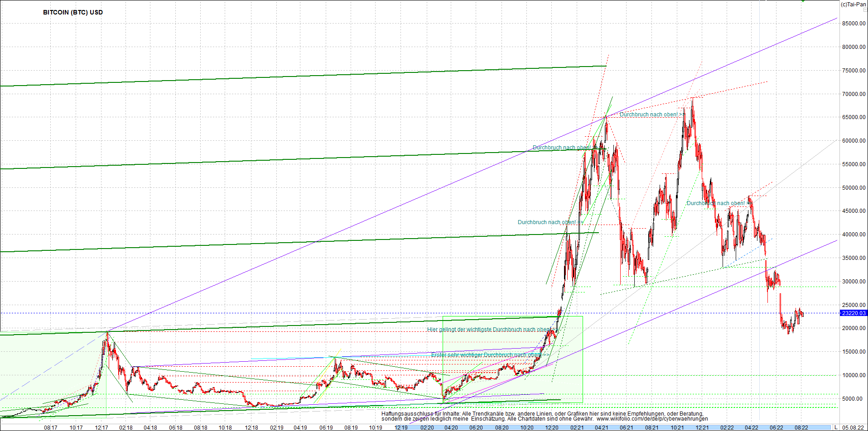Image resolution: width=868 pixels, height=431 pixels.
Task: Click the 08.18 date axis label
Action: [x=201, y=427]
